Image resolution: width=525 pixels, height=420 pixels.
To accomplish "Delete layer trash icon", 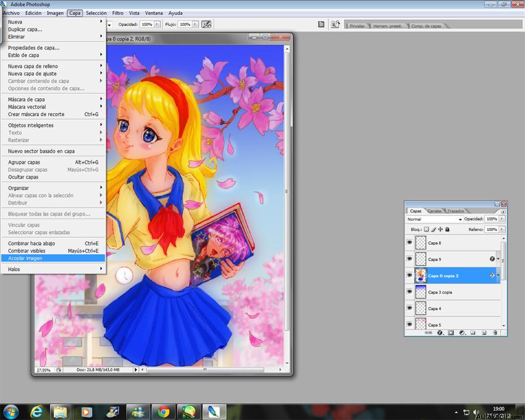I will (495, 333).
